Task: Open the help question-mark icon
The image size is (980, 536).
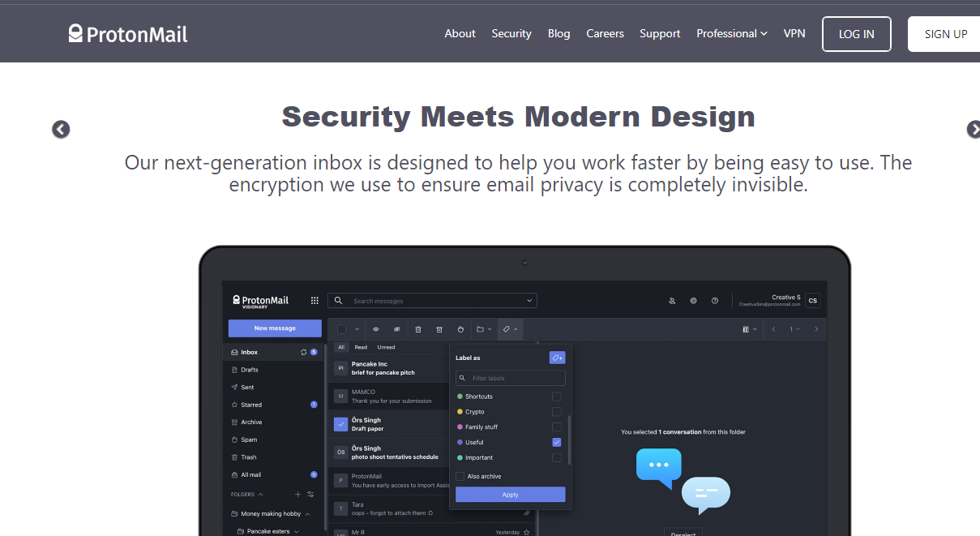Action: pos(715,301)
